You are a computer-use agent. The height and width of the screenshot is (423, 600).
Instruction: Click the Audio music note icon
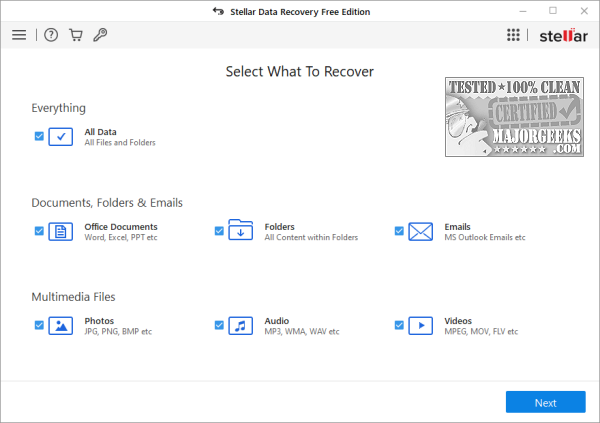(x=240, y=326)
